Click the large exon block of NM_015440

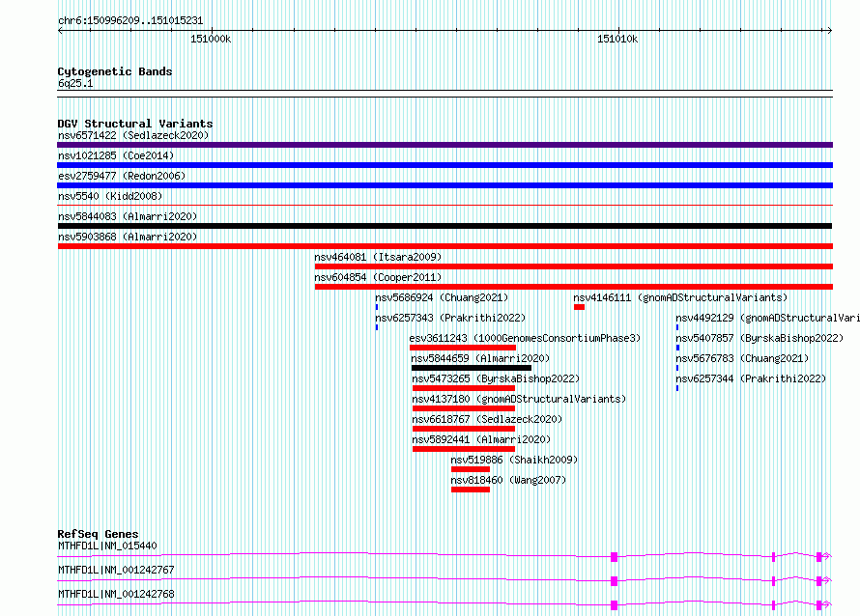(x=615, y=557)
